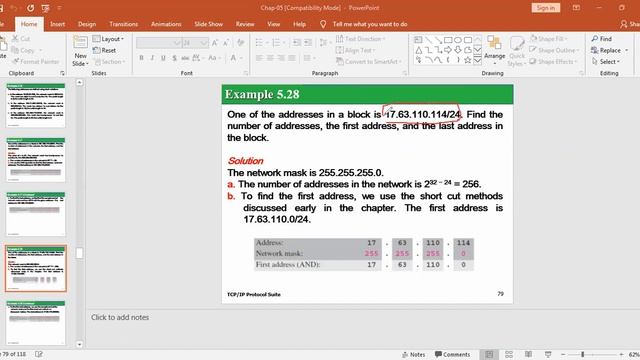640x360 pixels.
Task: Click the New Slide icon
Action: (80, 42)
